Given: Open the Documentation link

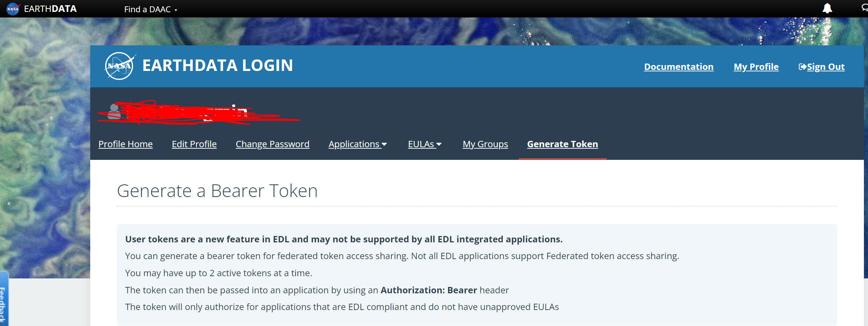Looking at the screenshot, I should (679, 67).
